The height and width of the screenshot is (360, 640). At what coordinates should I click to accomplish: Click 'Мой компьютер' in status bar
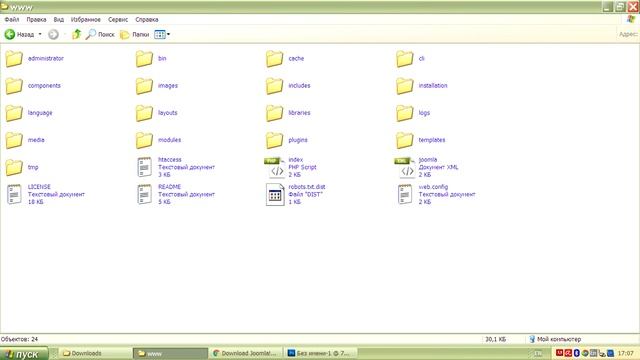555,339
